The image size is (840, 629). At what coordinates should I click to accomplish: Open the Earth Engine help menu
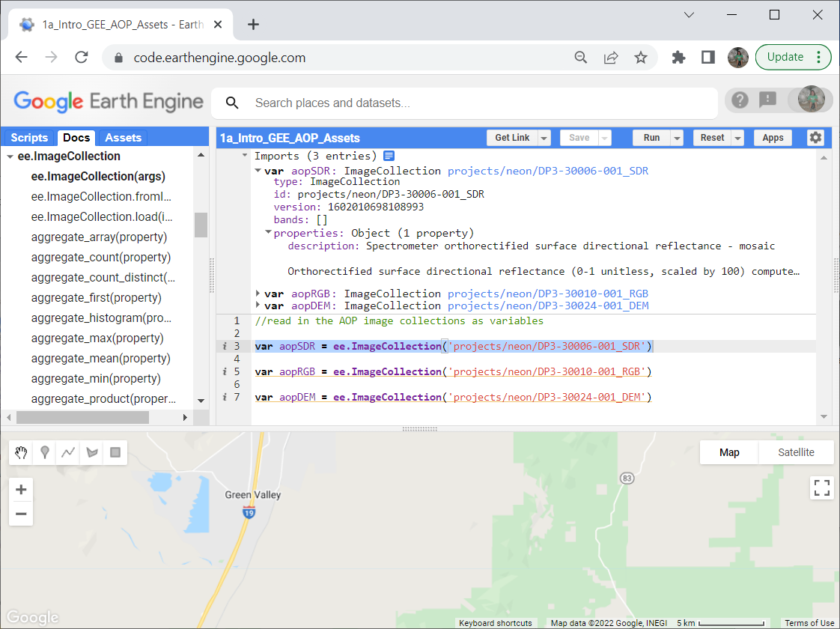tap(740, 100)
